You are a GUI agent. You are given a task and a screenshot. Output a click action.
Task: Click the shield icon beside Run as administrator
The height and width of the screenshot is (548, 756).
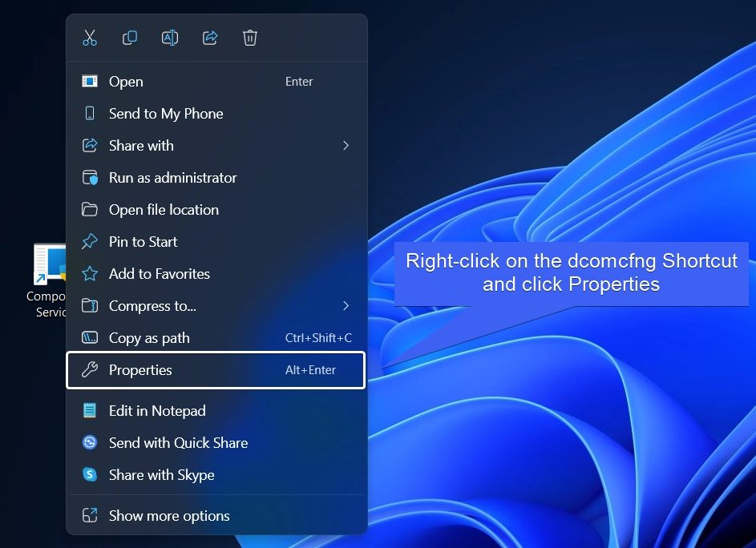(x=90, y=177)
